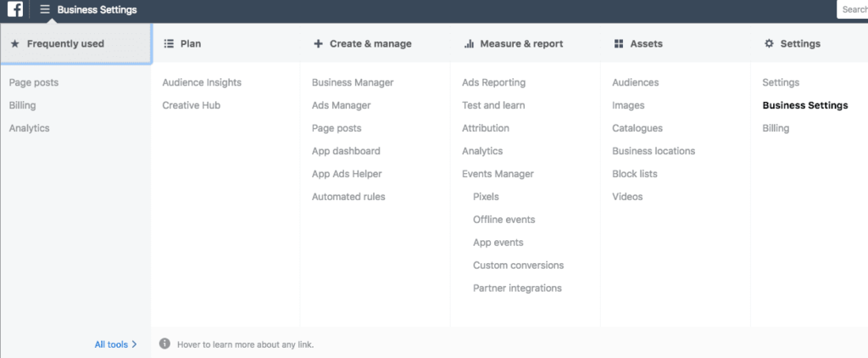Open Ads Manager
This screenshot has height=358, width=868.
341,105
